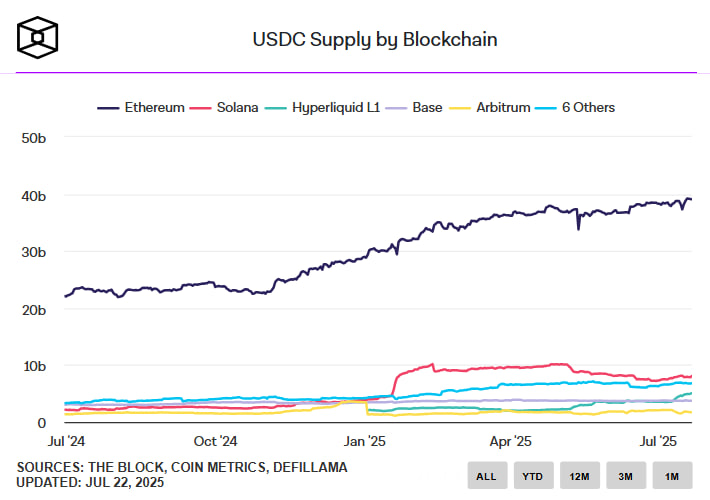Click the Updated Jul 22, 2025 text
The image size is (710, 500).
(x=90, y=483)
